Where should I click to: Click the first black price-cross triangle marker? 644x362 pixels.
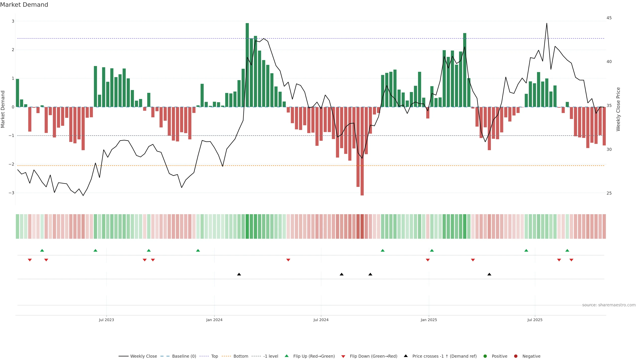tap(239, 274)
